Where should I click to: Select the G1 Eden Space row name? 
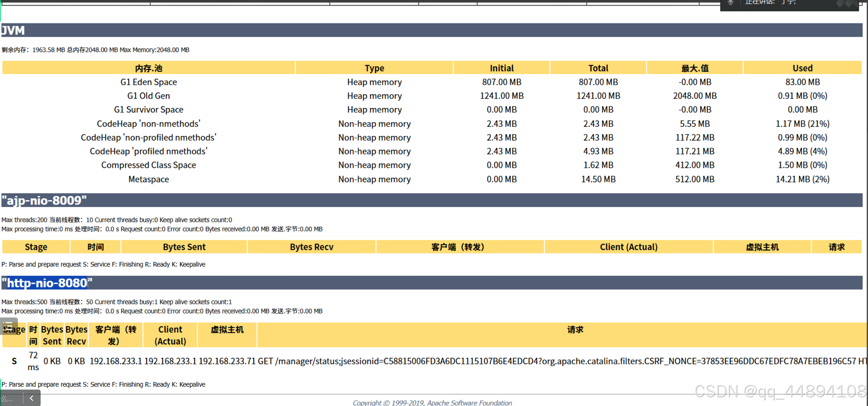[x=148, y=82]
